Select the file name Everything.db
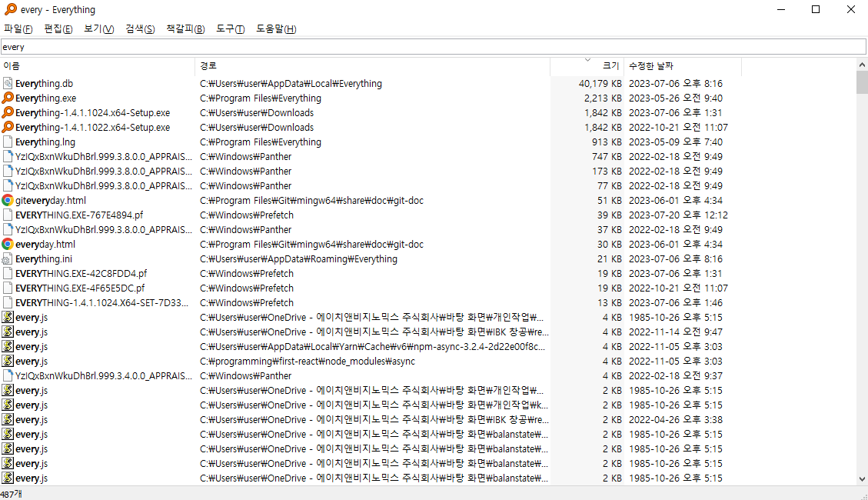This screenshot has width=868, height=500. [45, 84]
